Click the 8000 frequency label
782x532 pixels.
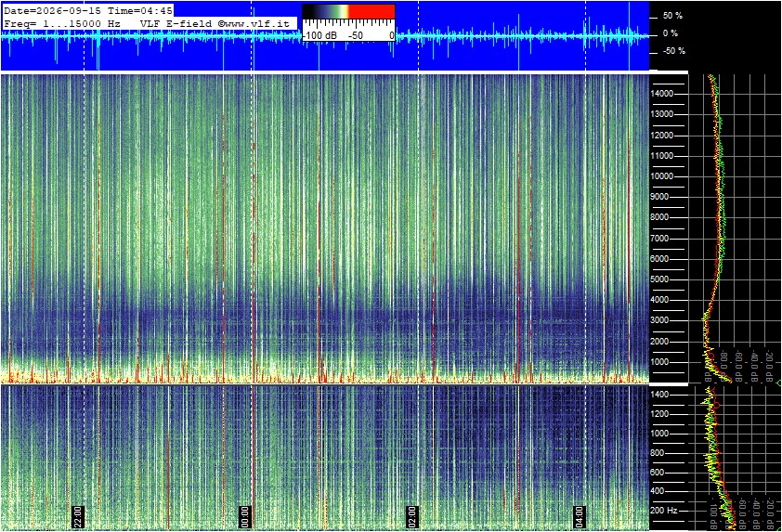[659, 217]
